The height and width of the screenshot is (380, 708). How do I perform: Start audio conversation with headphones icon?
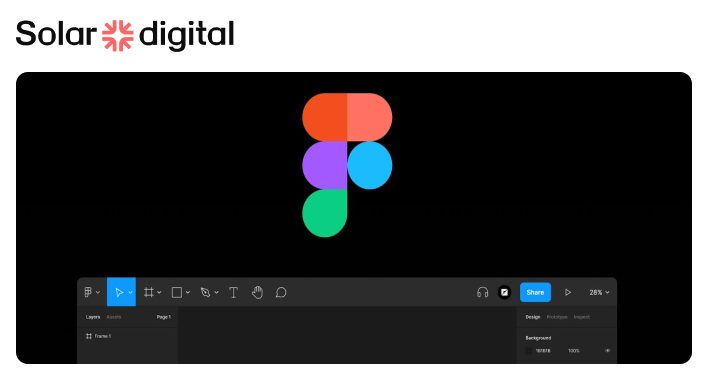coord(483,292)
